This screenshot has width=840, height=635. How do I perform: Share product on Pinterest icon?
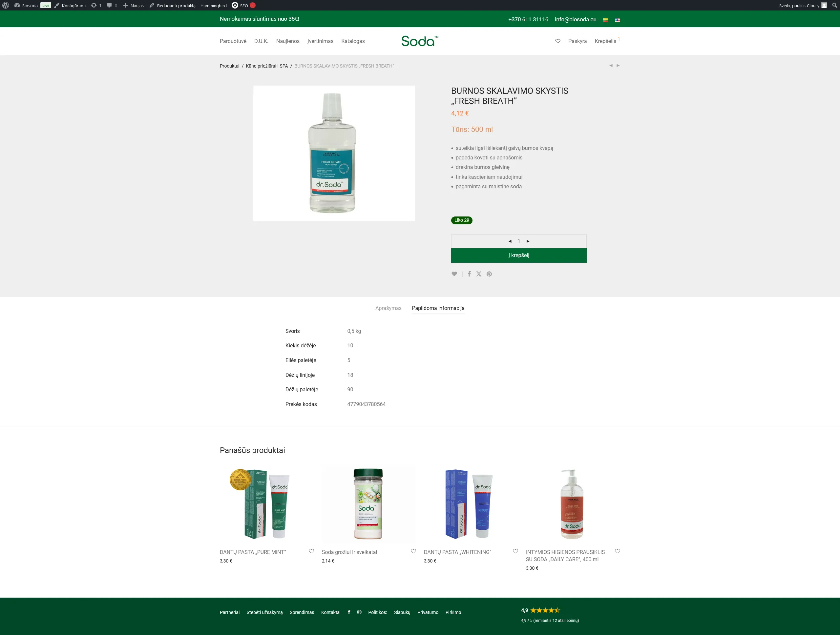tap(489, 274)
